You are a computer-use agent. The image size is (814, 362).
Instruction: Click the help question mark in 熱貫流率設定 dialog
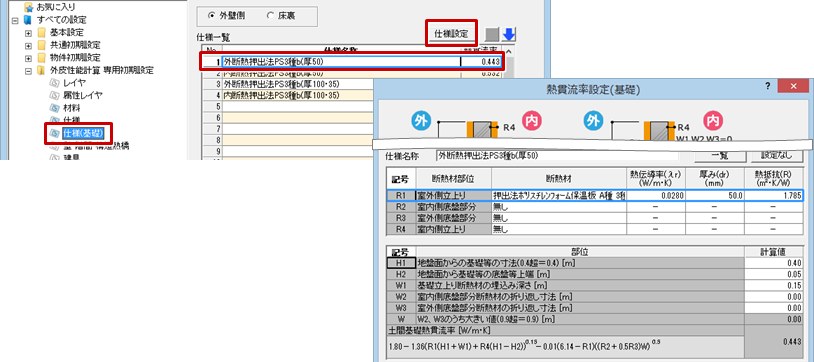(x=768, y=87)
